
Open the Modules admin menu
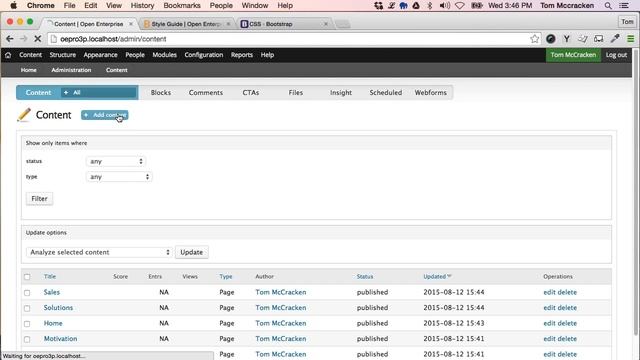point(164,55)
